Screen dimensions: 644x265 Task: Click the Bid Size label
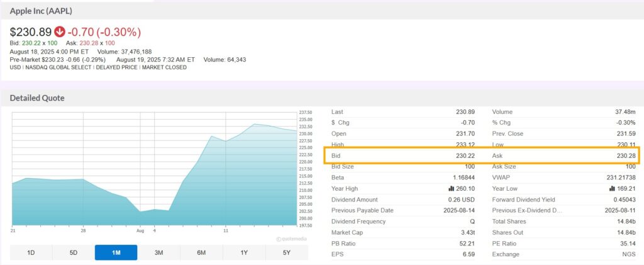coord(343,166)
